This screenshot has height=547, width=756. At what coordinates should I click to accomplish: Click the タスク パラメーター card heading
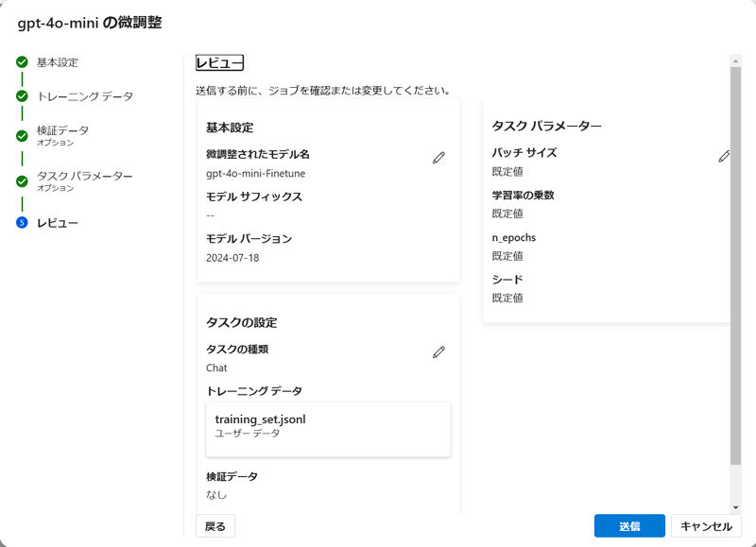(x=547, y=126)
